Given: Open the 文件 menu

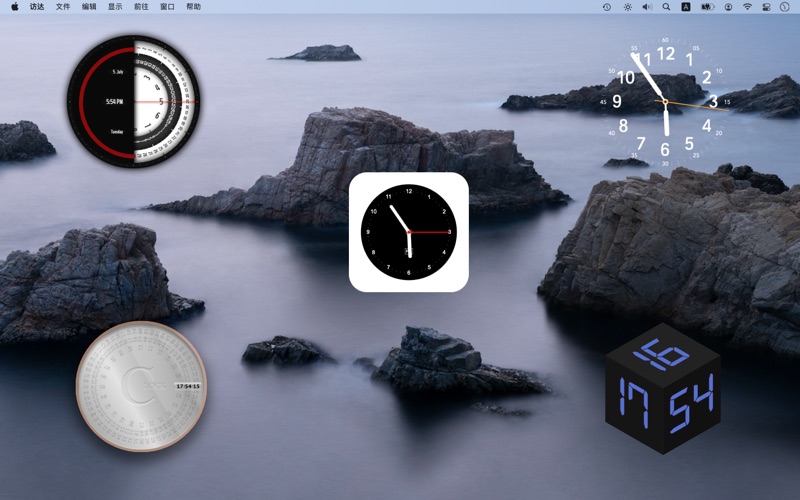Looking at the screenshot, I should pyautogui.click(x=63, y=7).
